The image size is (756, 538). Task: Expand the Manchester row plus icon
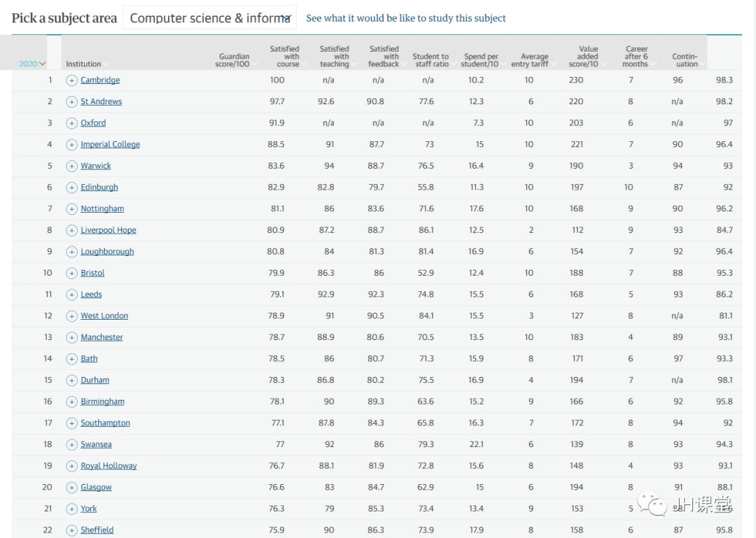point(71,337)
